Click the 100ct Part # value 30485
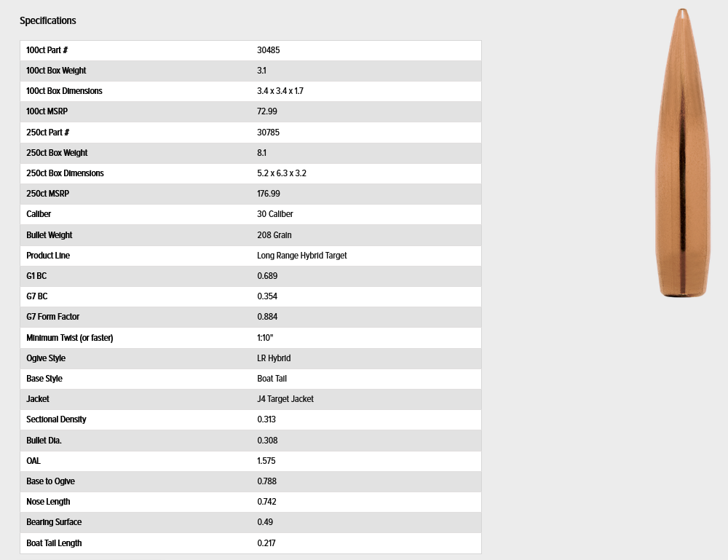728x560 pixels. click(x=269, y=50)
